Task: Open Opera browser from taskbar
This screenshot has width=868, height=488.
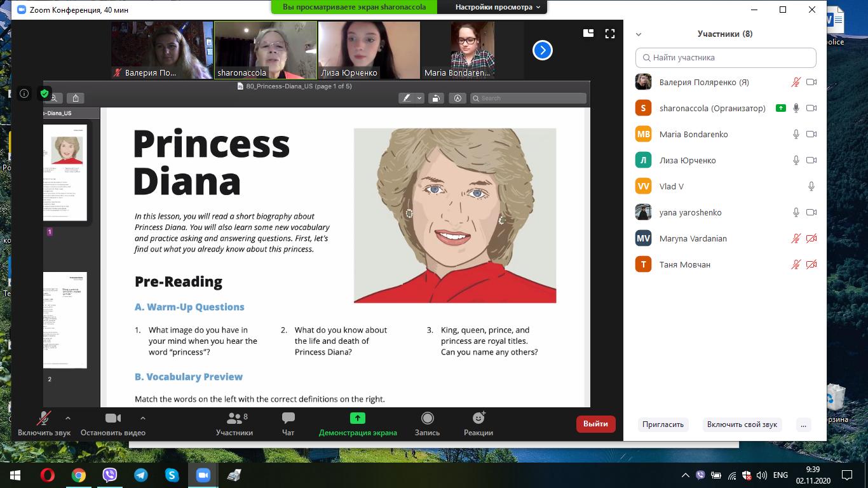Action: 48,475
